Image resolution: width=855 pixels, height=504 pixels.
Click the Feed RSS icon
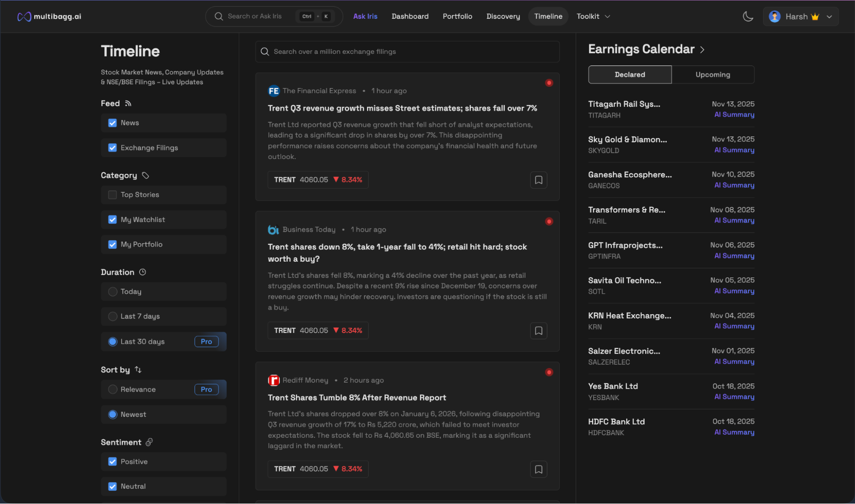(128, 103)
